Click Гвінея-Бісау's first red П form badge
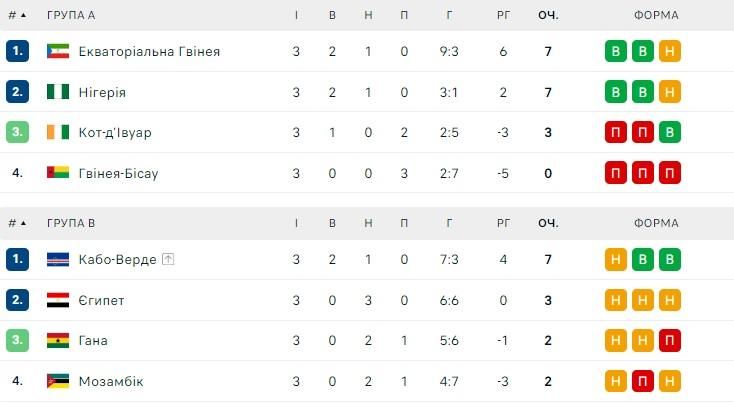 pos(616,173)
